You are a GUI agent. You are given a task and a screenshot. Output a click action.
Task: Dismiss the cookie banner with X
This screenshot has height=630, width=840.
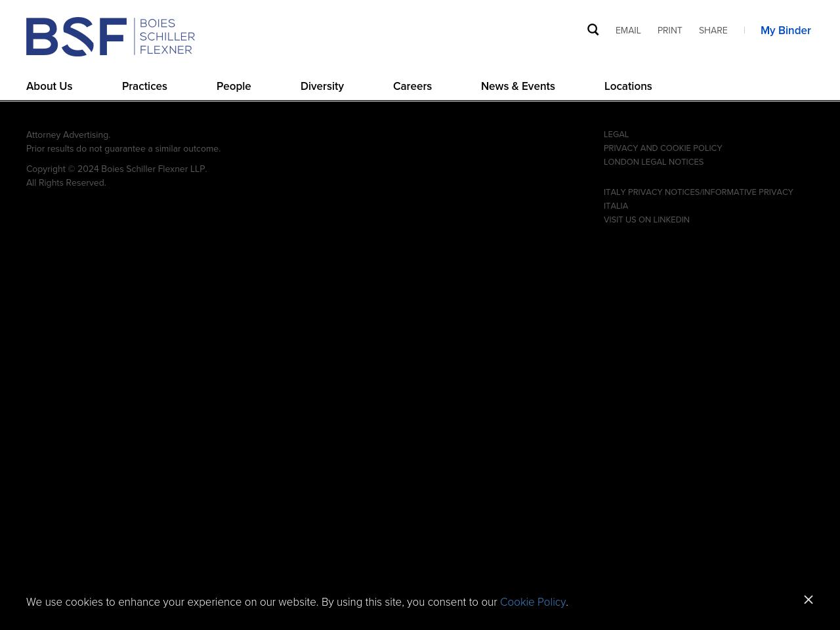(808, 600)
